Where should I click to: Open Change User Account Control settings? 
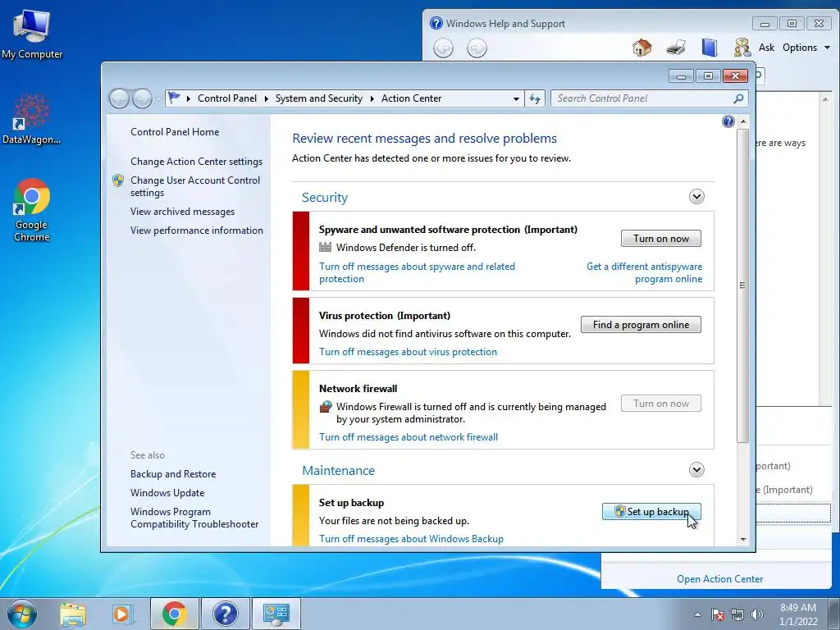pyautogui.click(x=195, y=186)
